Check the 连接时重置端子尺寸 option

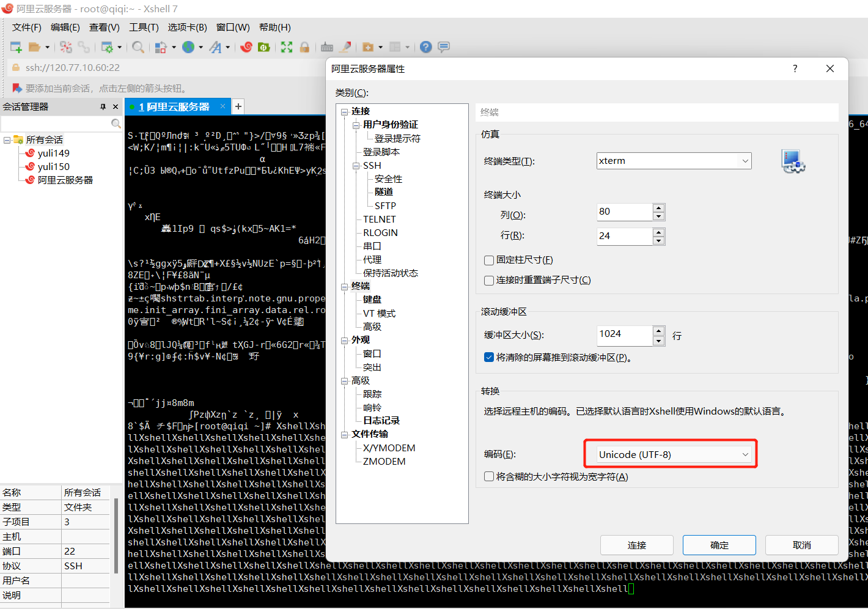489,281
